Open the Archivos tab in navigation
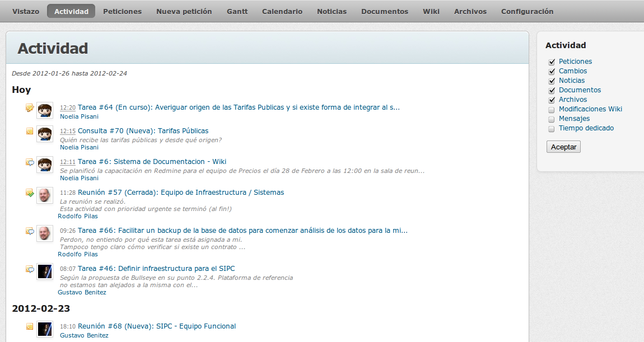Screen dimensions: 644x342 (470, 12)
